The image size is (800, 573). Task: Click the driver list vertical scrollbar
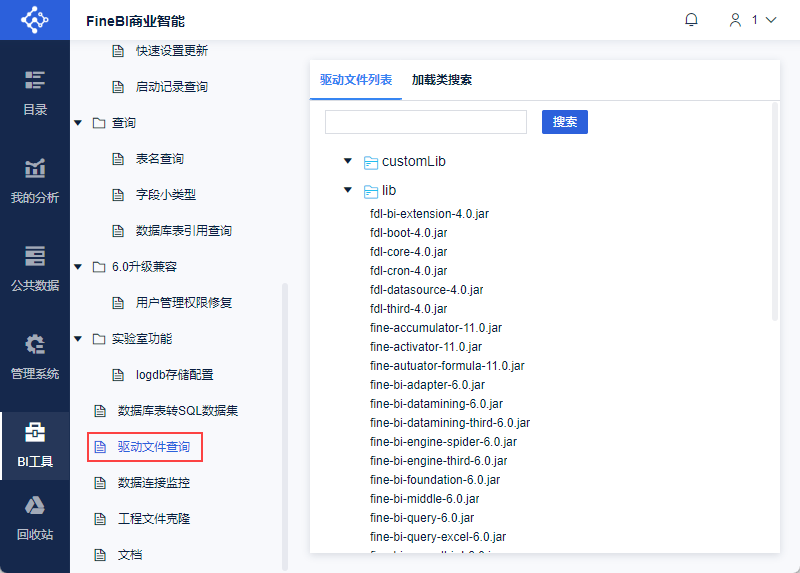point(775,211)
